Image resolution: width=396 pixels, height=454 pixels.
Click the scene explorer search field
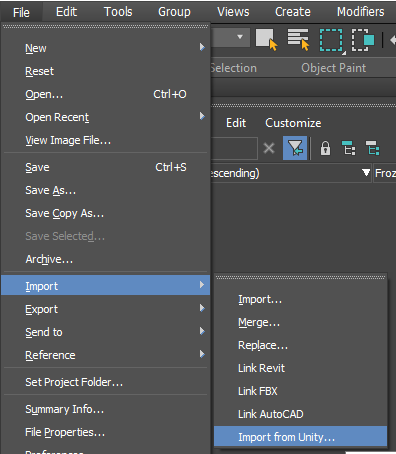click(234, 148)
